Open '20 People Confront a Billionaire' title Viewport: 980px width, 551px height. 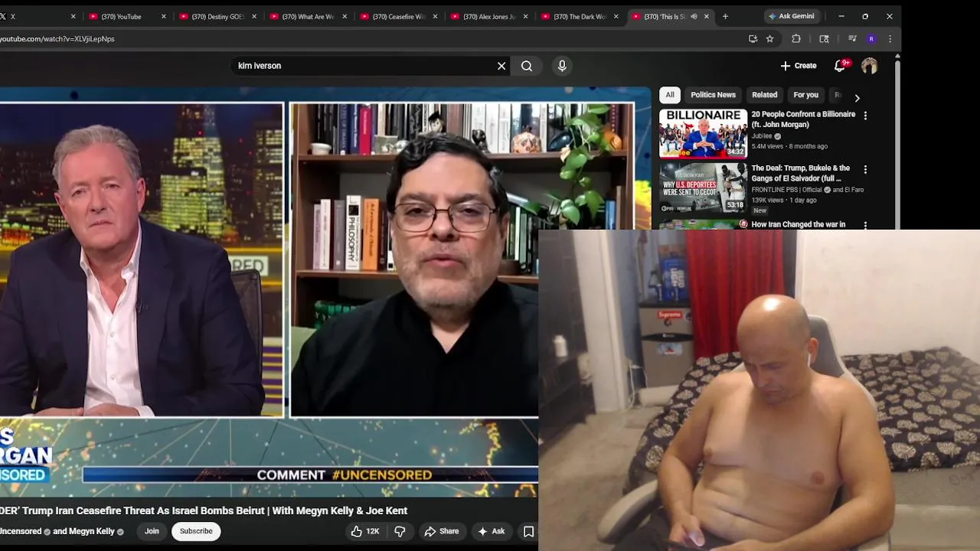pos(803,119)
